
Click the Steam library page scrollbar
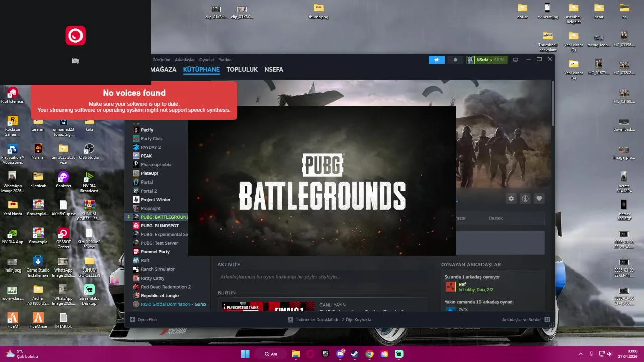tap(553, 103)
